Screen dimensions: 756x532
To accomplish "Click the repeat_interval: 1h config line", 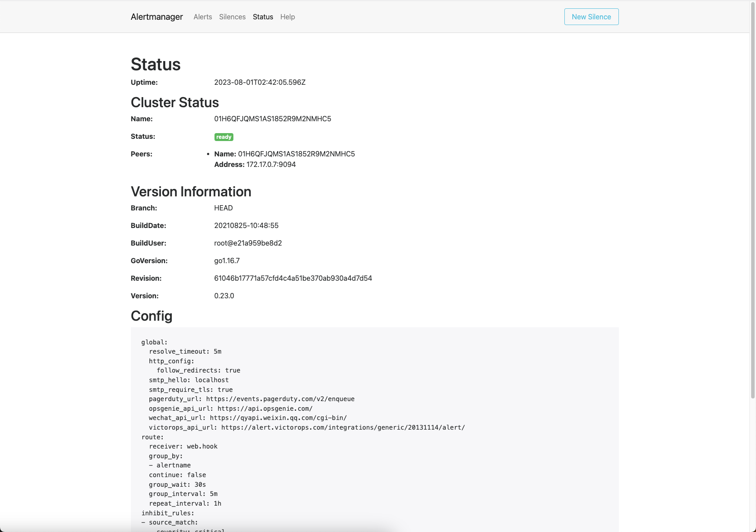I will tap(185, 503).
